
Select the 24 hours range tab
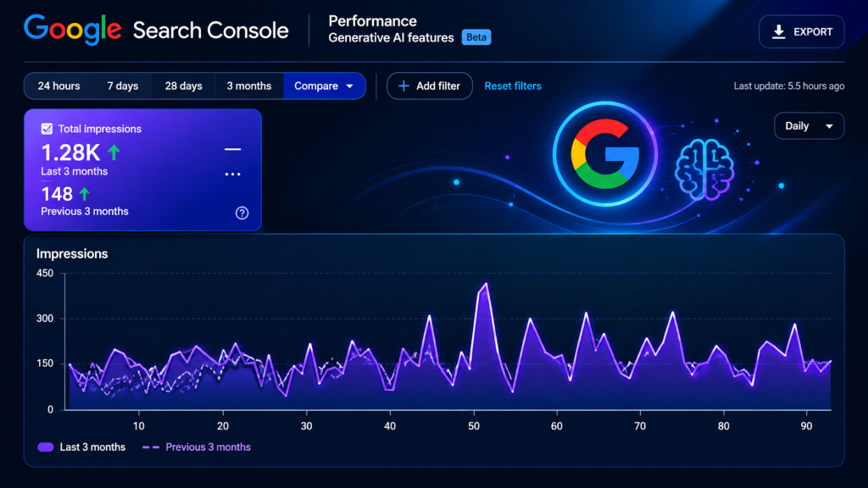58,86
